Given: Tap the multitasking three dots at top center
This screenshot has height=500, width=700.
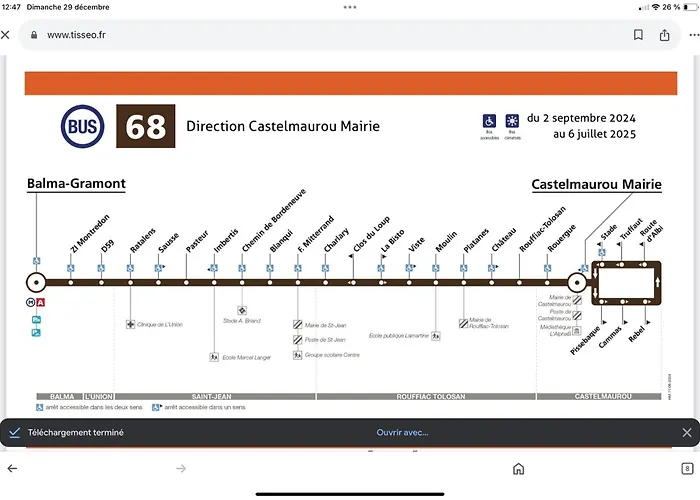Looking at the screenshot, I should pos(350,7).
